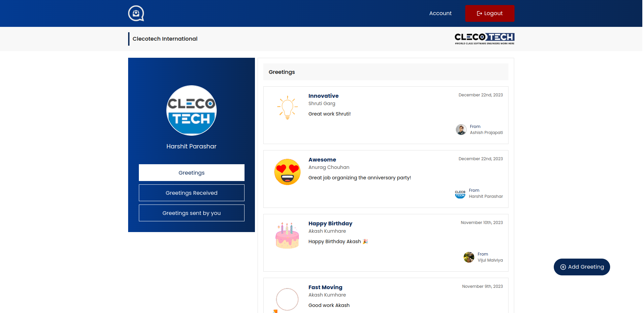Image resolution: width=644 pixels, height=313 pixels.
Task: Click the Add Greeting button
Action: coord(582,267)
